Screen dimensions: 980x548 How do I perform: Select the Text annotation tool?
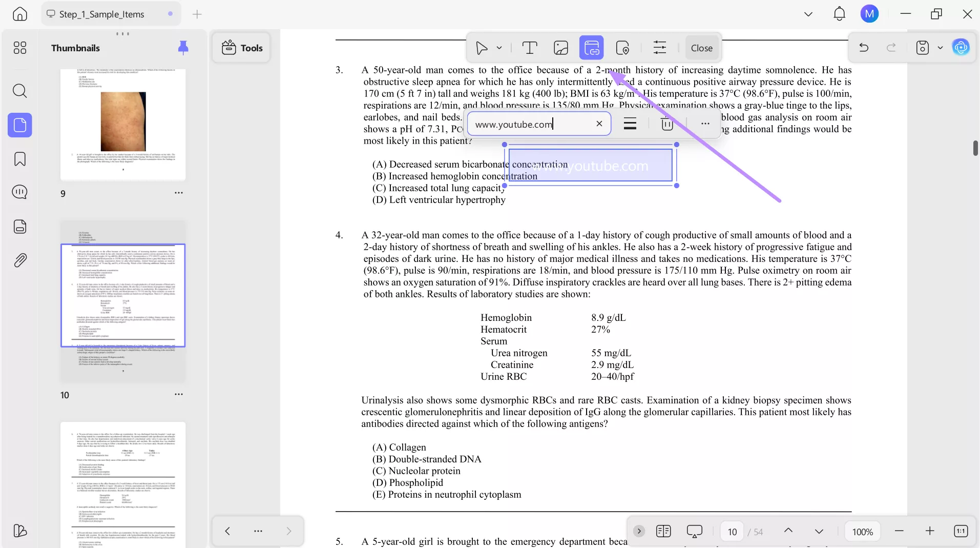530,48
